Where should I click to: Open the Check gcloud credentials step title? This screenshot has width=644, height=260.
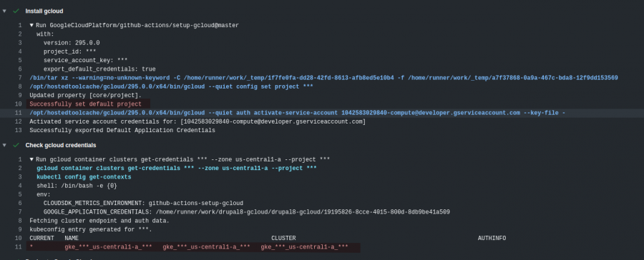[61, 145]
